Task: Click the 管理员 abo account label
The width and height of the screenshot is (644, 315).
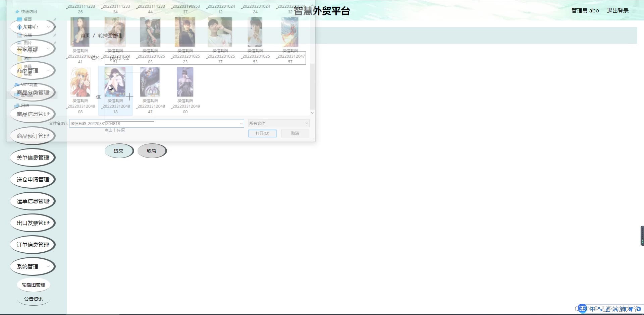Action: click(585, 11)
